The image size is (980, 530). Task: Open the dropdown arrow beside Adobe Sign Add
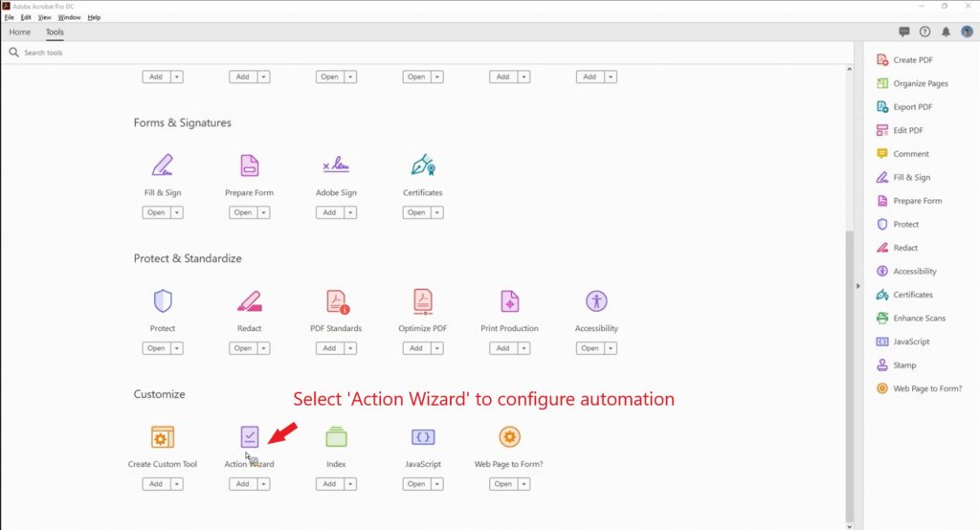tap(350, 212)
